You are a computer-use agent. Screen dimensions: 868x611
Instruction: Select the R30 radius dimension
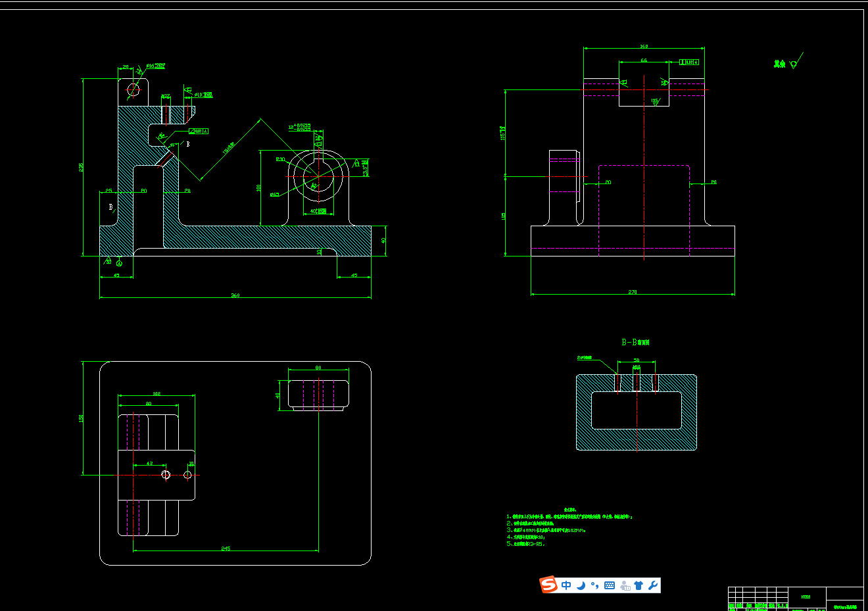280,160
